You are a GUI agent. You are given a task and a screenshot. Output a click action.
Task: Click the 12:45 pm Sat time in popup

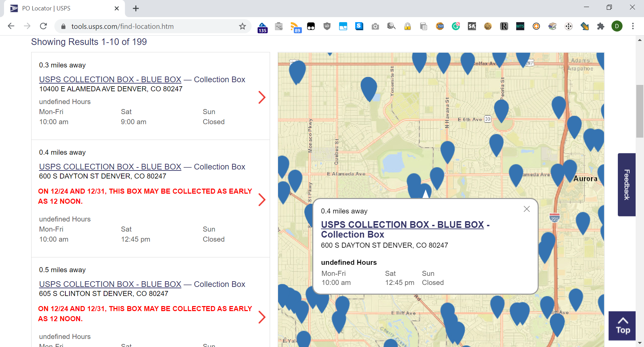pos(399,283)
